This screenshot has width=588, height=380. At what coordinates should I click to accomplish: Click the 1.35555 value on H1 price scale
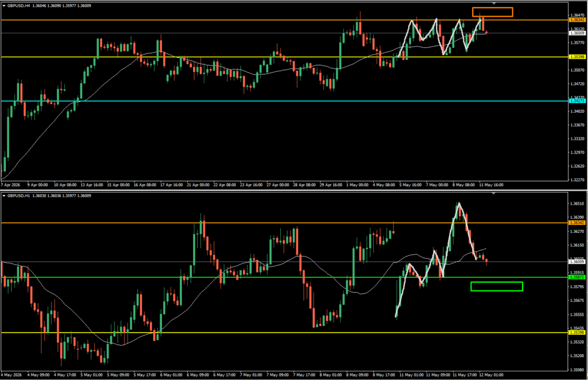click(577, 314)
